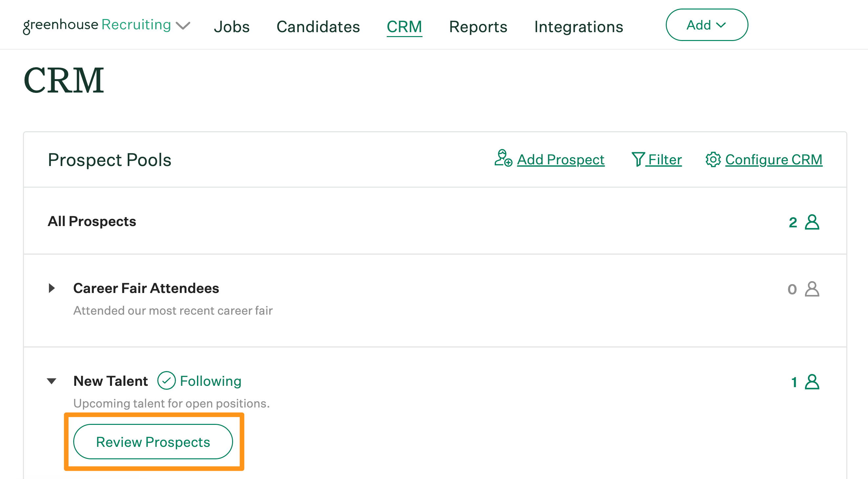This screenshot has width=868, height=479.
Task: Click the Configure CRM gear icon
Action: [713, 160]
